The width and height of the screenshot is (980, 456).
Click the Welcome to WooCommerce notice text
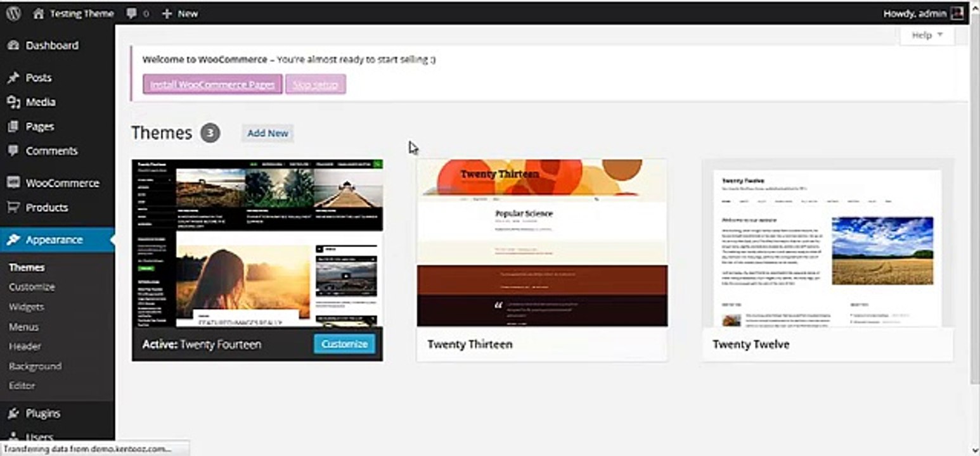click(x=289, y=60)
